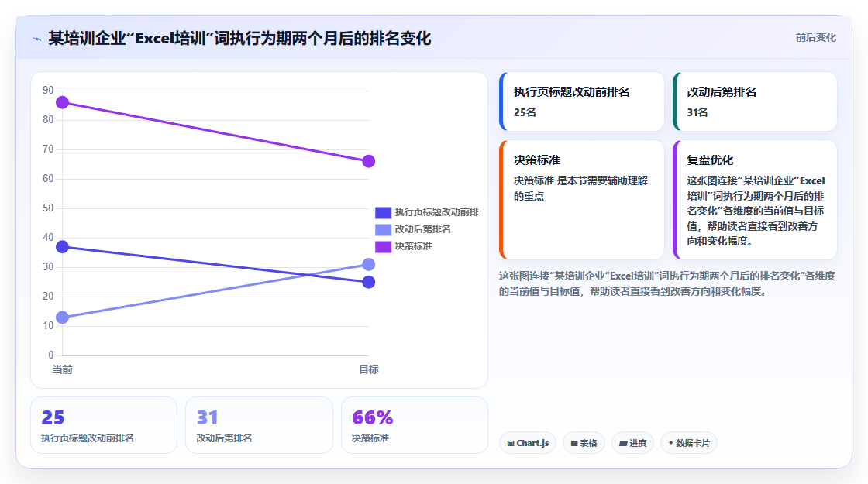This screenshot has width=868, height=484.
Task: Open the 决策标准 description card
Action: coord(582,200)
